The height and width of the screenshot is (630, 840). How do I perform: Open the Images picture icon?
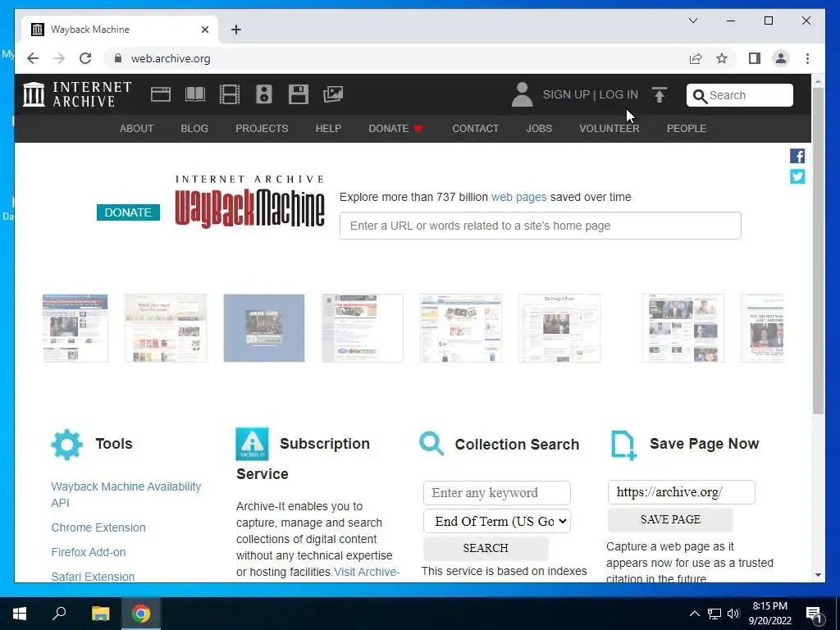(x=333, y=94)
